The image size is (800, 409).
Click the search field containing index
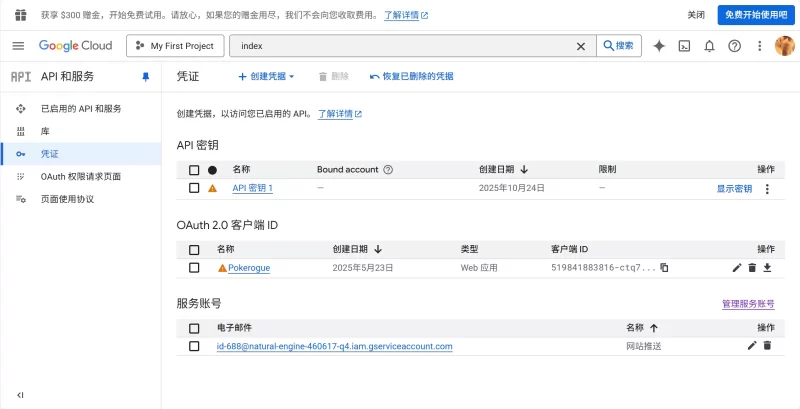pyautogui.click(x=405, y=46)
